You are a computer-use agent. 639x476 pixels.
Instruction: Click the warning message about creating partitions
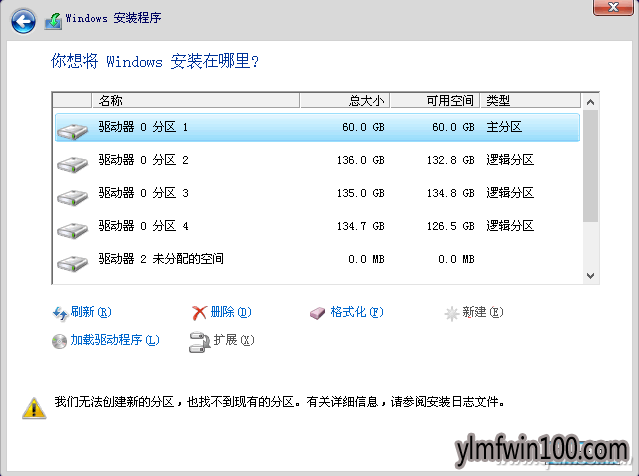[x=280, y=402]
